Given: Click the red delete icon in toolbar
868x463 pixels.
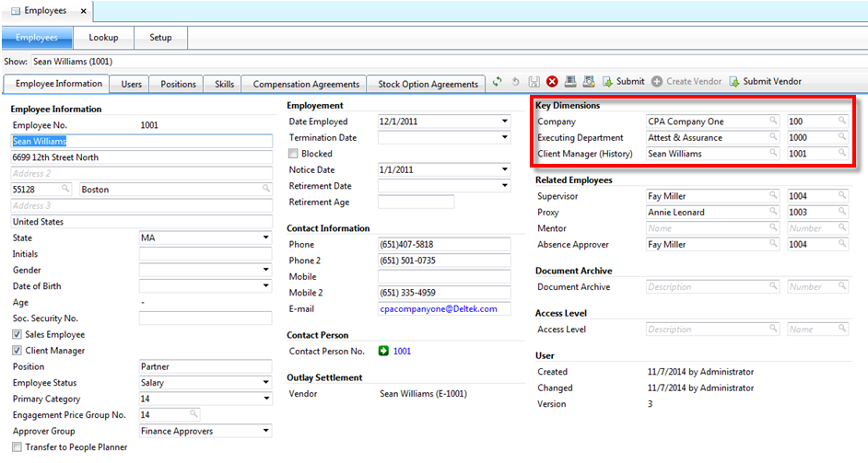Looking at the screenshot, I should coord(552,82).
